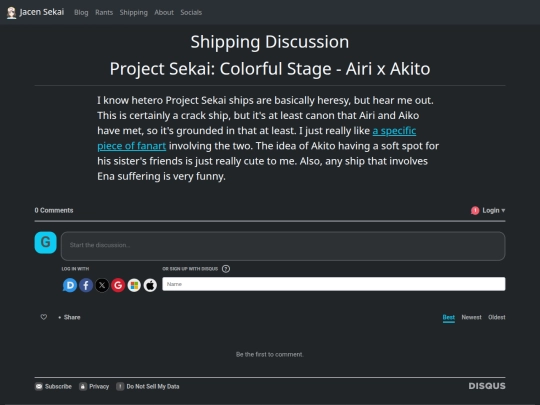Log in with X (Twitter) icon
This screenshot has height=405, width=540.
tap(102, 285)
